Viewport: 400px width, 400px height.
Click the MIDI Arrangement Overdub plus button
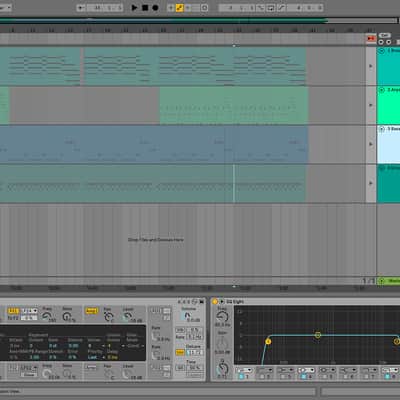[171, 8]
